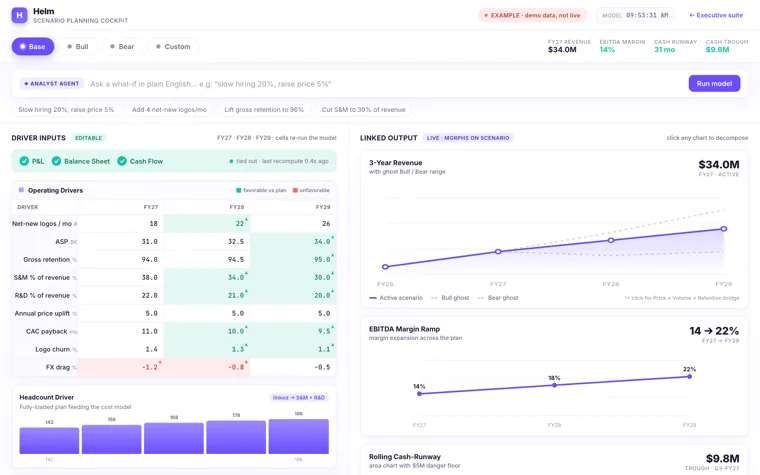
Task: Click the FY28 revenue chart data point
Action: click(x=611, y=240)
